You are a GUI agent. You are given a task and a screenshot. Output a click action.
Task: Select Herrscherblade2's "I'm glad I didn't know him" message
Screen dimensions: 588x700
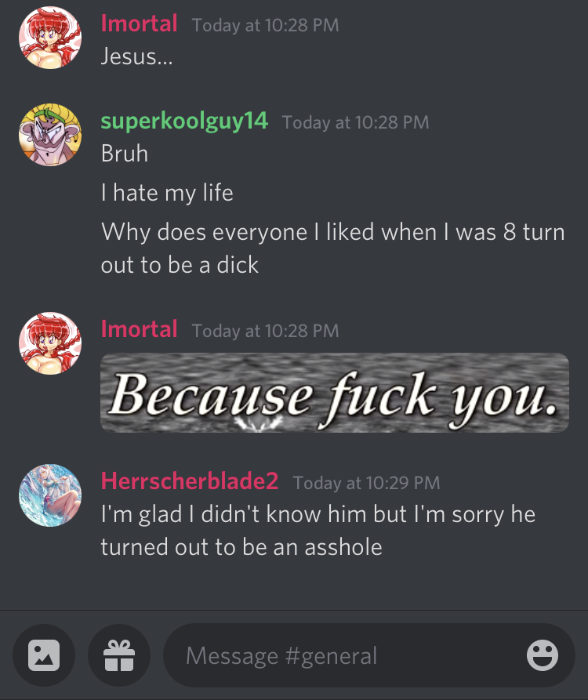coord(318,531)
